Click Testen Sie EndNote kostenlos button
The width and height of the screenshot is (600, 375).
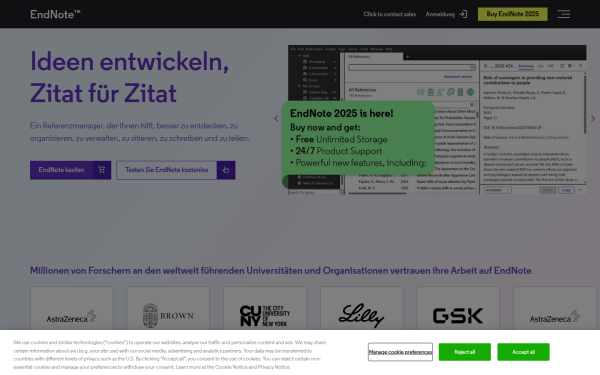pyautogui.click(x=176, y=170)
